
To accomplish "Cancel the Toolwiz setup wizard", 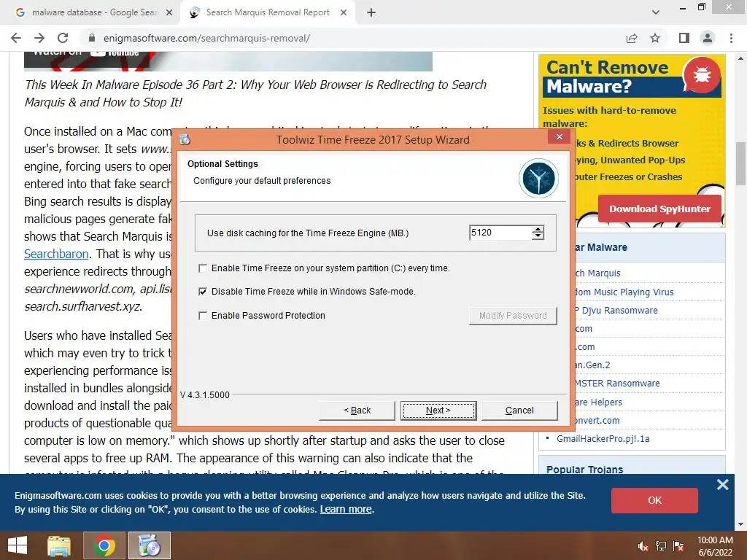I will click(x=519, y=411).
